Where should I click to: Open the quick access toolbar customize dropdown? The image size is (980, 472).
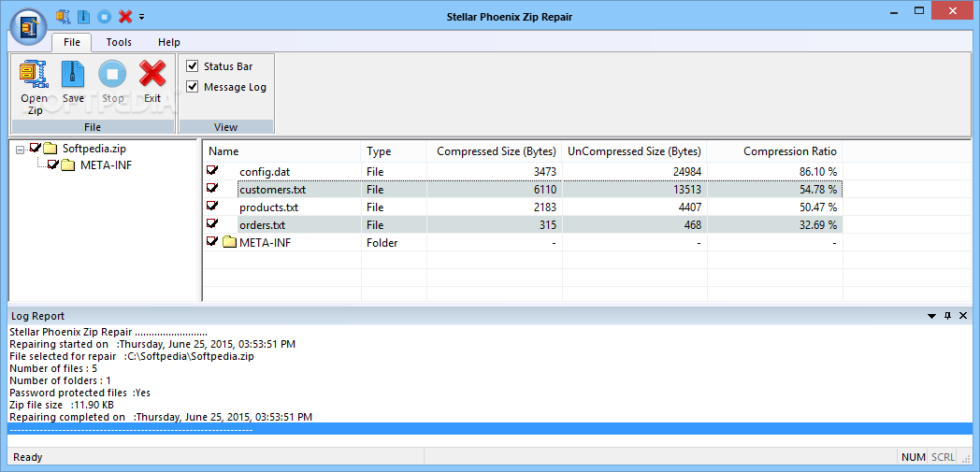(142, 17)
